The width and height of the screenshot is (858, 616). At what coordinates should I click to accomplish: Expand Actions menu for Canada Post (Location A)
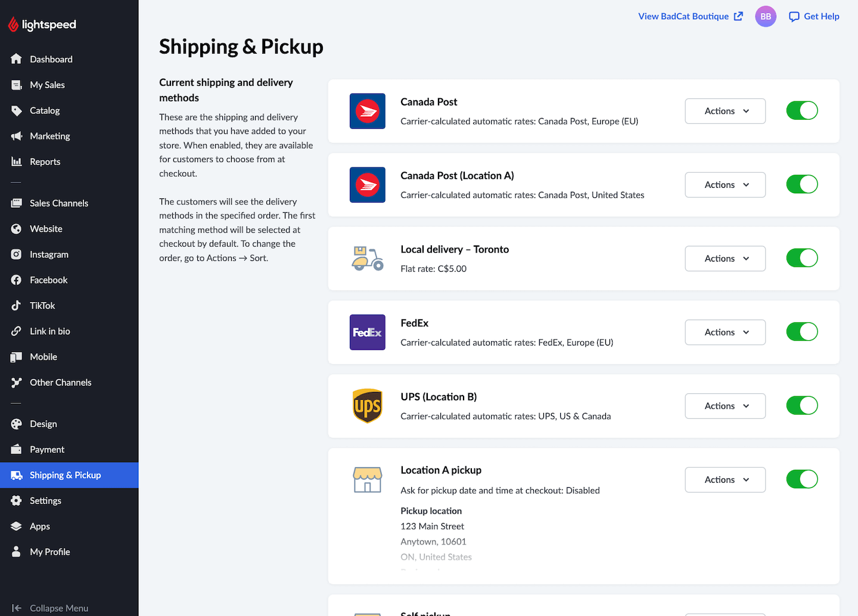click(x=725, y=185)
